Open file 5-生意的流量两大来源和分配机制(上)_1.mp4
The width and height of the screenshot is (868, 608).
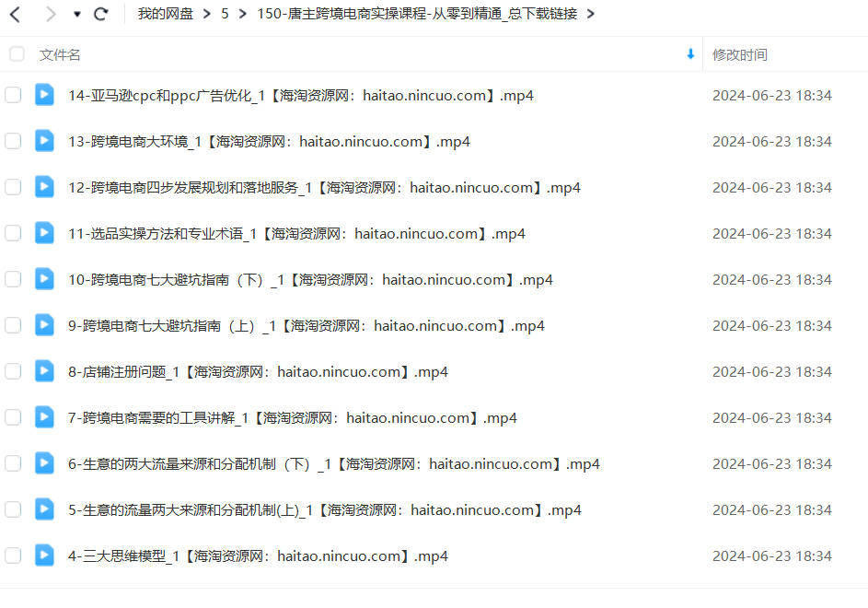[325, 509]
